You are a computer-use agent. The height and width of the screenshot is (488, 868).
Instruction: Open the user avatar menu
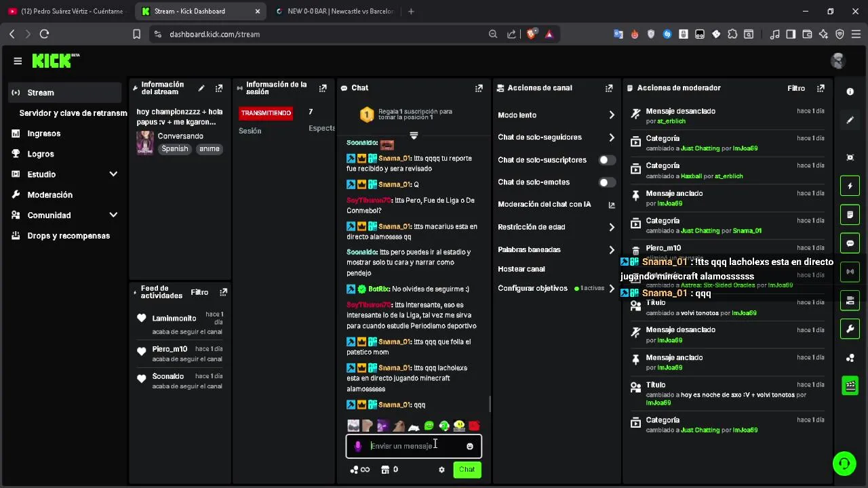(838, 61)
